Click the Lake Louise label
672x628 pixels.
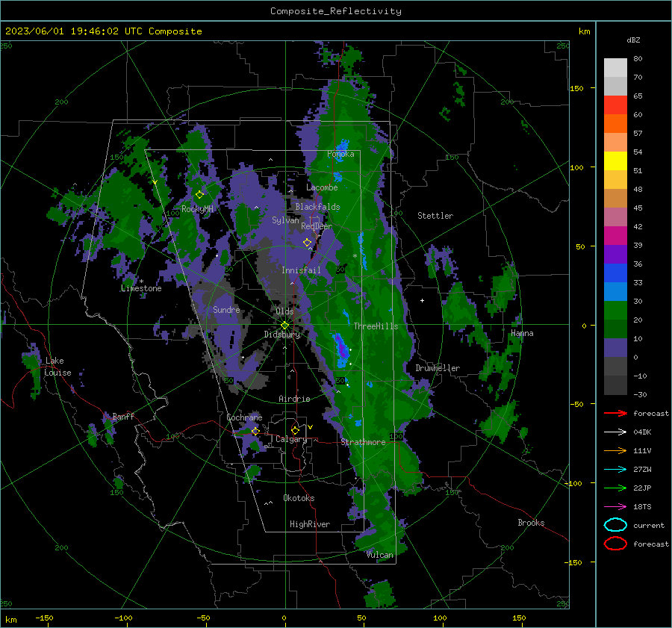[x=57, y=367]
